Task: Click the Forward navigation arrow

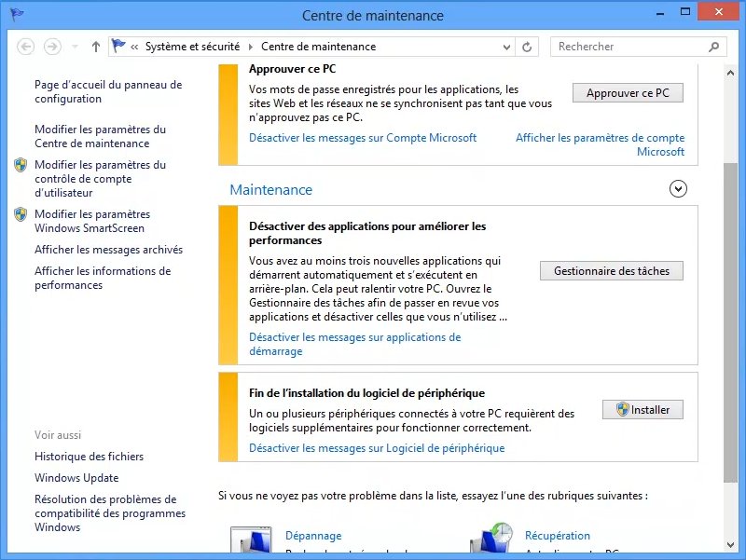Action: coord(52,47)
